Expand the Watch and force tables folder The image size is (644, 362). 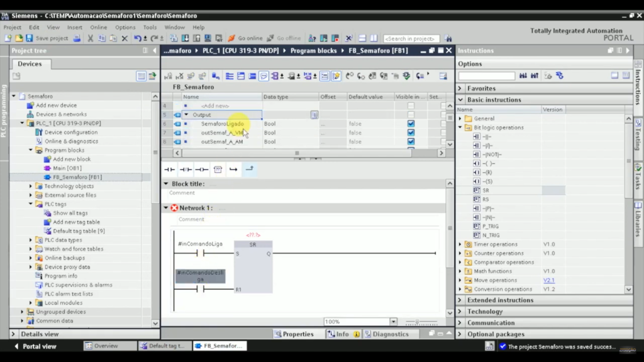(x=31, y=249)
